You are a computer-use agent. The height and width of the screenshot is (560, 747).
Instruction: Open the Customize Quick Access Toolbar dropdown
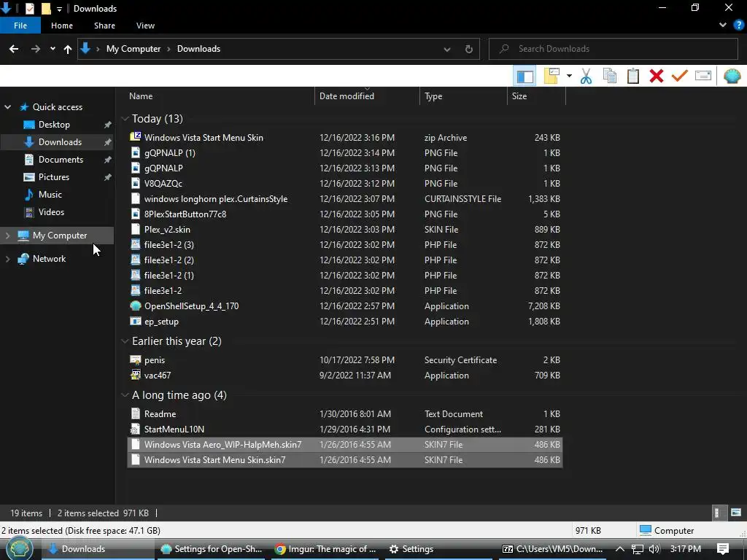coord(59,9)
